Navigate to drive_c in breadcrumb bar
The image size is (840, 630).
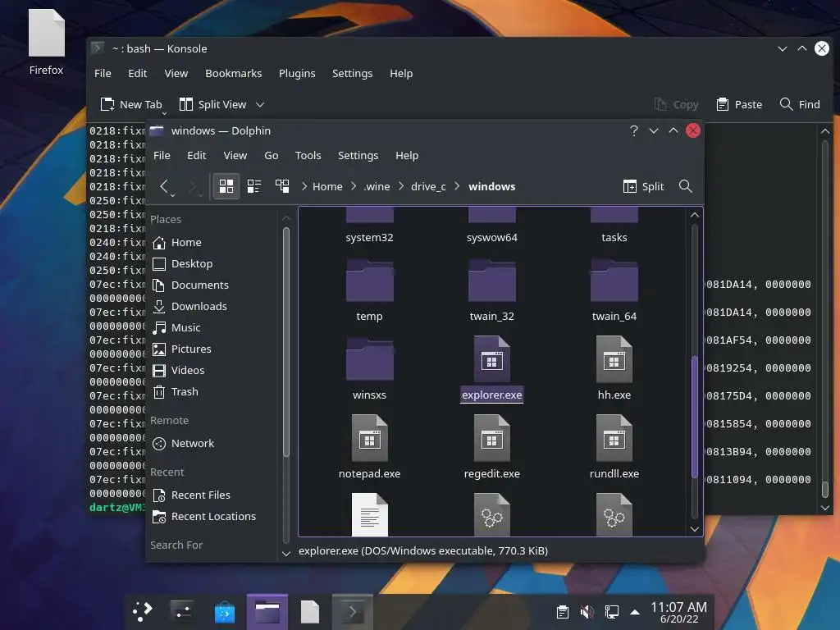428,186
